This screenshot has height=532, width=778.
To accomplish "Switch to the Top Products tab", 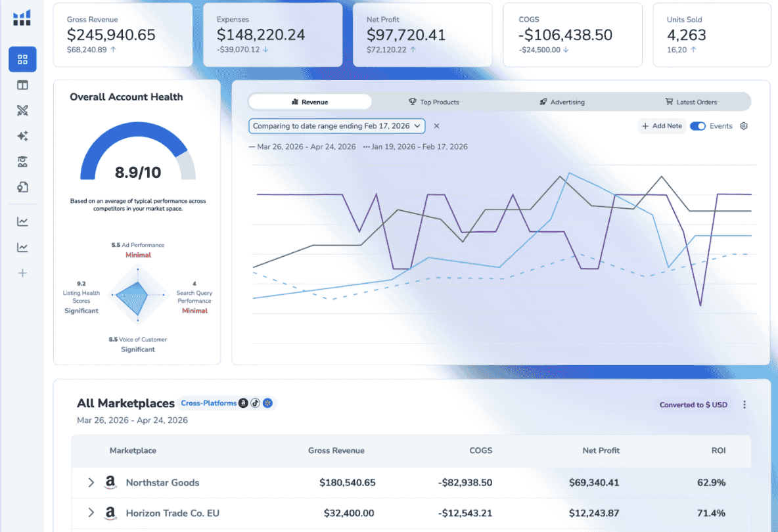I will coord(434,102).
